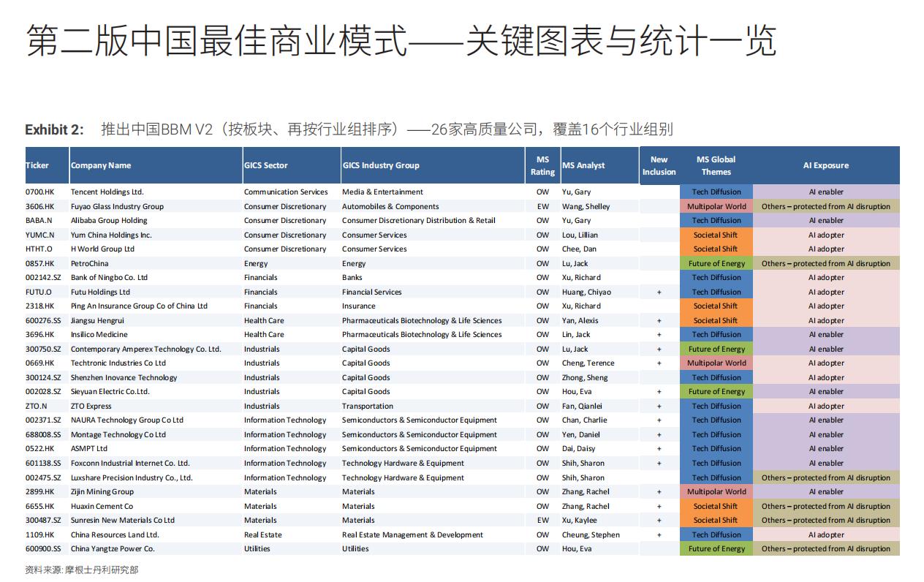Select "Contemporary Amperex Technology Co. Ltd."
The width and height of the screenshot is (924, 582).
point(145,349)
